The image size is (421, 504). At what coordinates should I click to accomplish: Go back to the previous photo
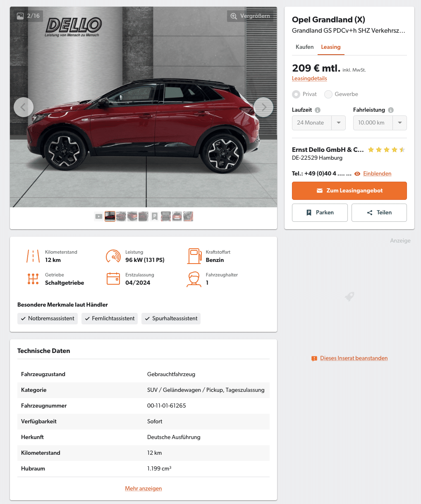tap(24, 107)
